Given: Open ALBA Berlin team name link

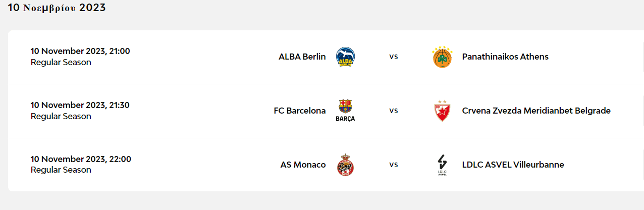Looking at the screenshot, I should pyautogui.click(x=302, y=57).
